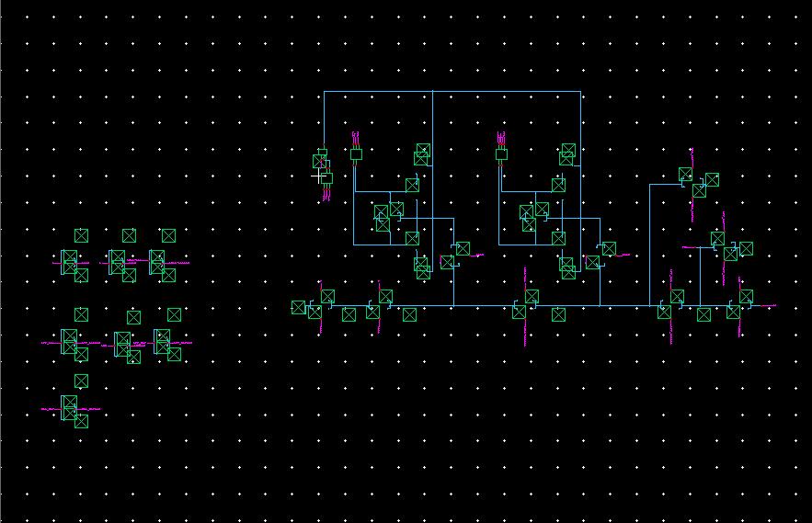Click the tall vertical wire rising to the upper-right cell
The height and width of the screenshot is (523, 812).
(x=650, y=244)
